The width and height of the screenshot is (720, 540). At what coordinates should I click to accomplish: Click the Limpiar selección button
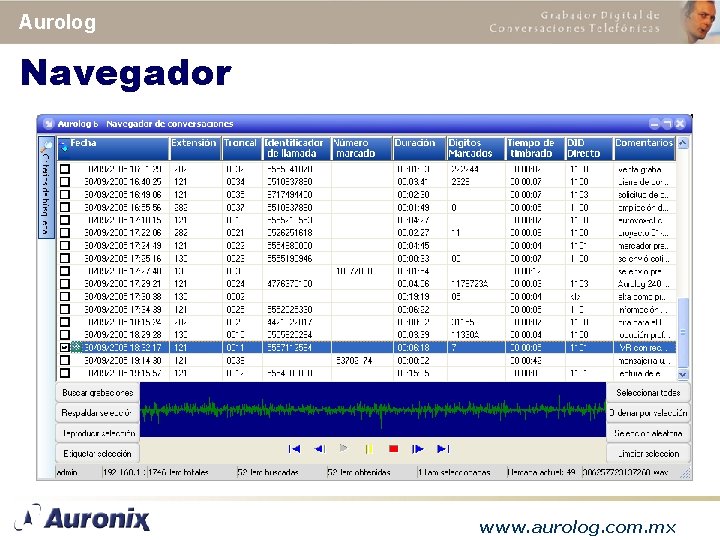click(x=648, y=454)
